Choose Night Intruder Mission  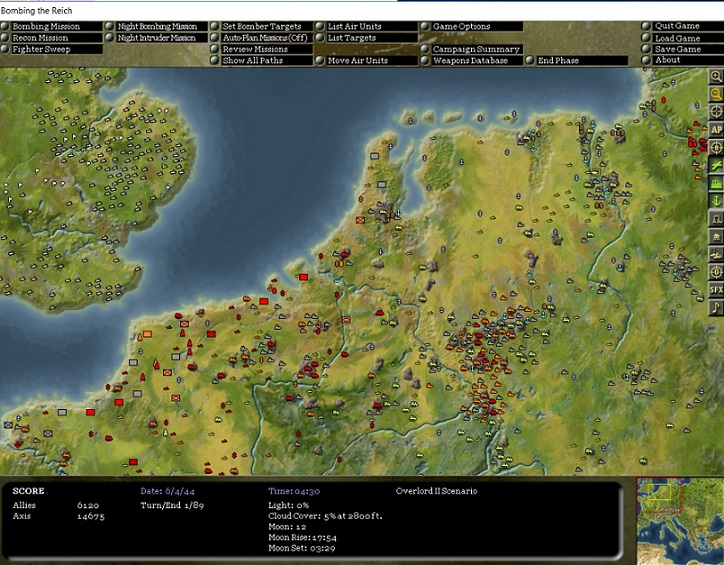pos(156,38)
